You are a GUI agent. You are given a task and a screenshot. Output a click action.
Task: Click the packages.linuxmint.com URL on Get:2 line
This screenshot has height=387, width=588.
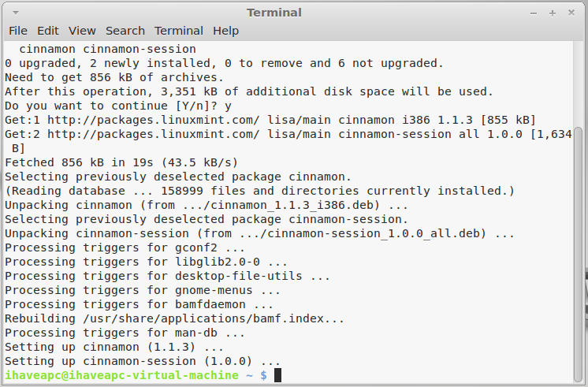153,134
